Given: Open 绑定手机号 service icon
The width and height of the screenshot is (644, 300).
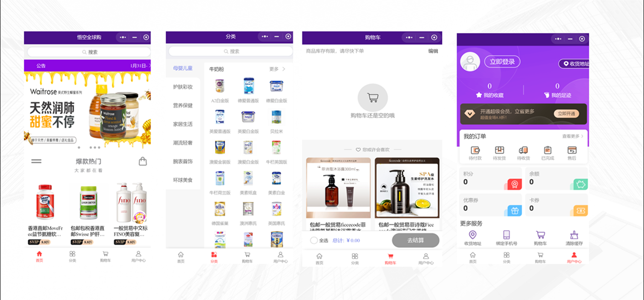Looking at the screenshot, I should [x=506, y=235].
